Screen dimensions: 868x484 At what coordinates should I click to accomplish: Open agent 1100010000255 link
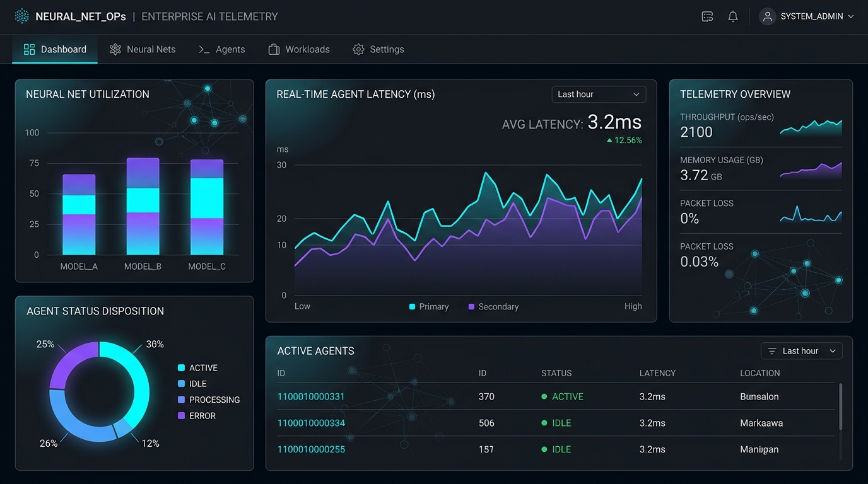click(x=311, y=449)
